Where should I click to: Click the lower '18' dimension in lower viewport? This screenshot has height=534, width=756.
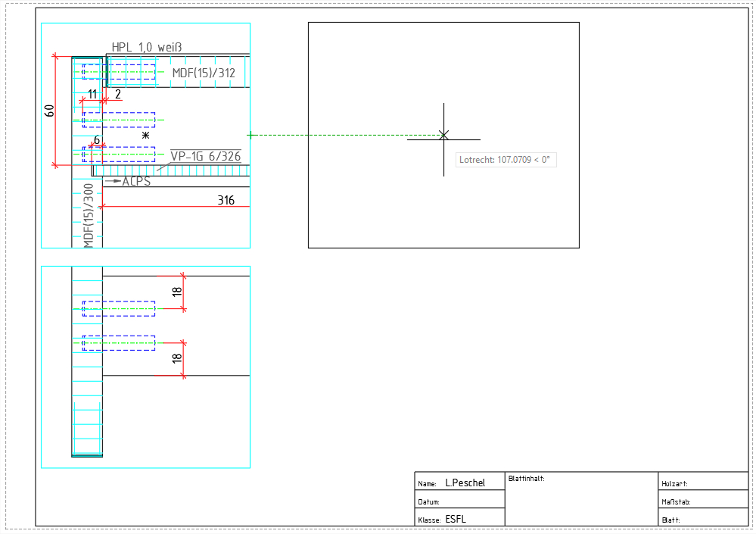tap(177, 359)
